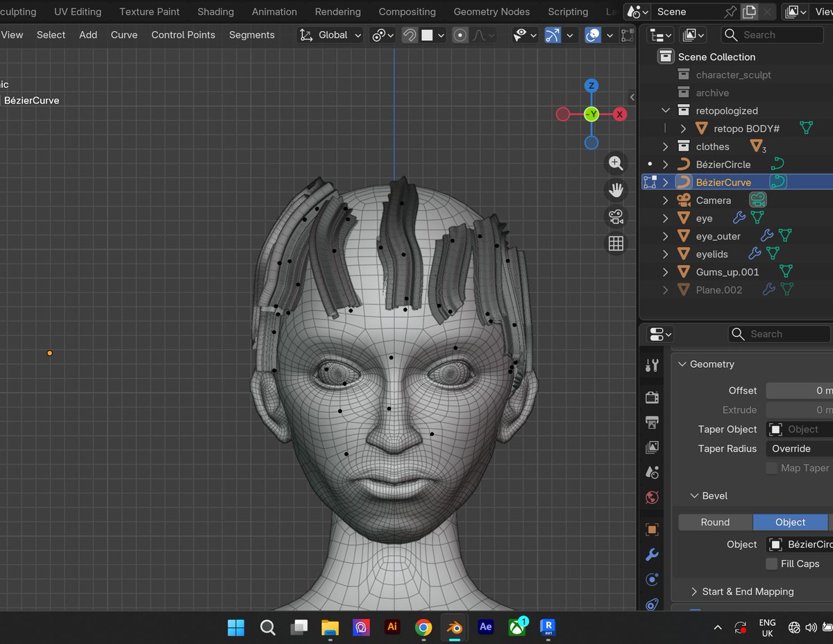833x644 pixels.
Task: Click the red X axis gizmo
Action: tap(620, 115)
